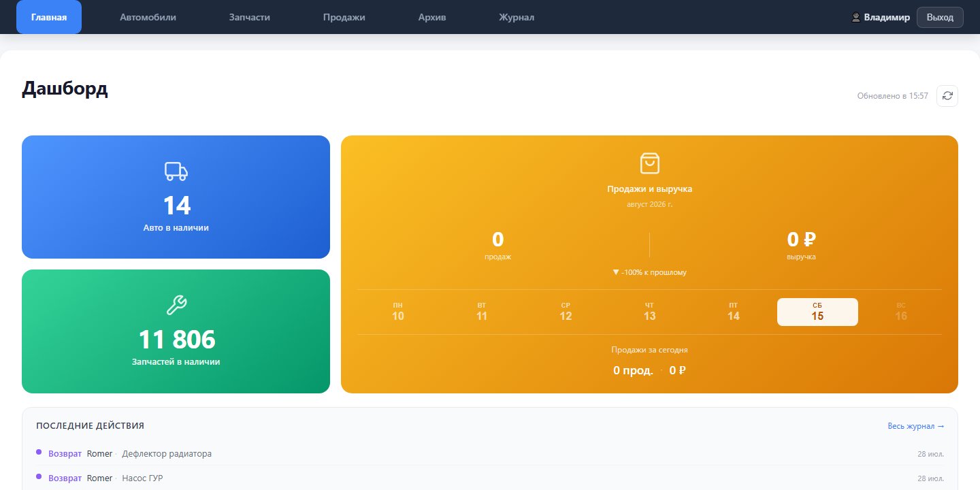Open the Запчасти section
Viewport: 980px width, 490px height.
point(249,17)
